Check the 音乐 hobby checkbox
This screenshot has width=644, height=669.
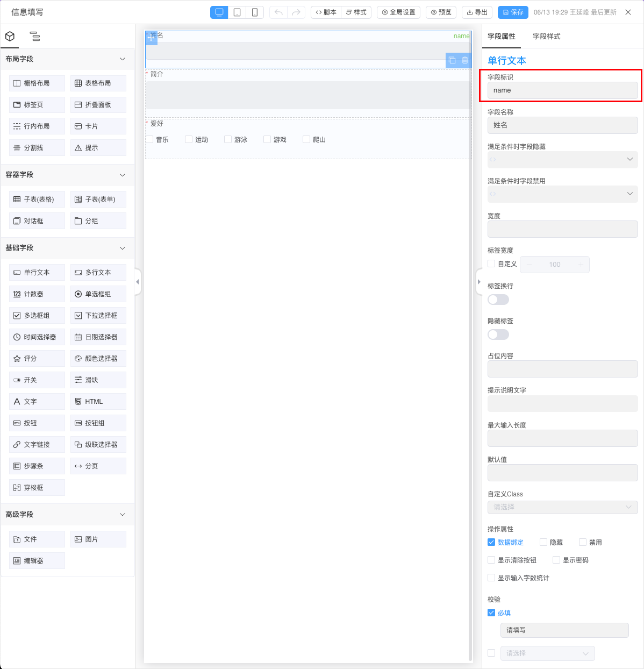tap(149, 139)
